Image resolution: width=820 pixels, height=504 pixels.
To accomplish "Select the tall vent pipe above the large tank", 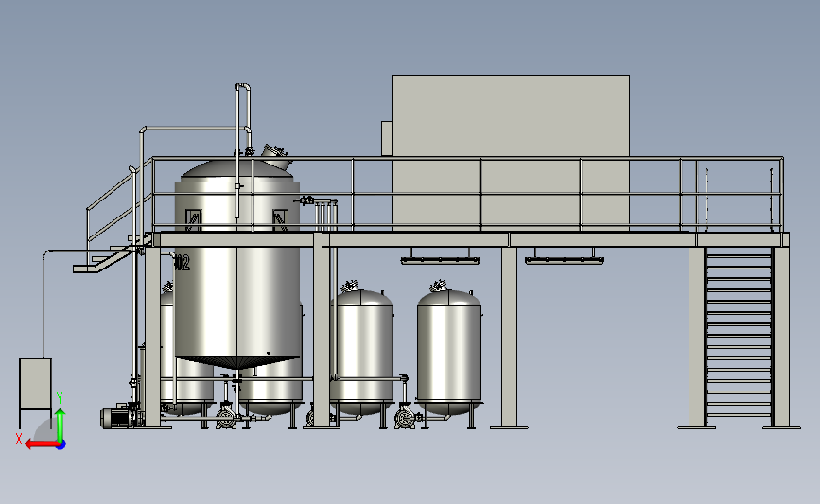I will coord(242,149).
